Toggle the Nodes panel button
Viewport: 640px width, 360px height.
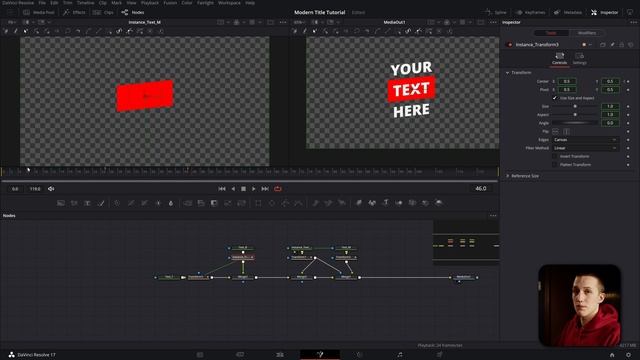coord(133,13)
